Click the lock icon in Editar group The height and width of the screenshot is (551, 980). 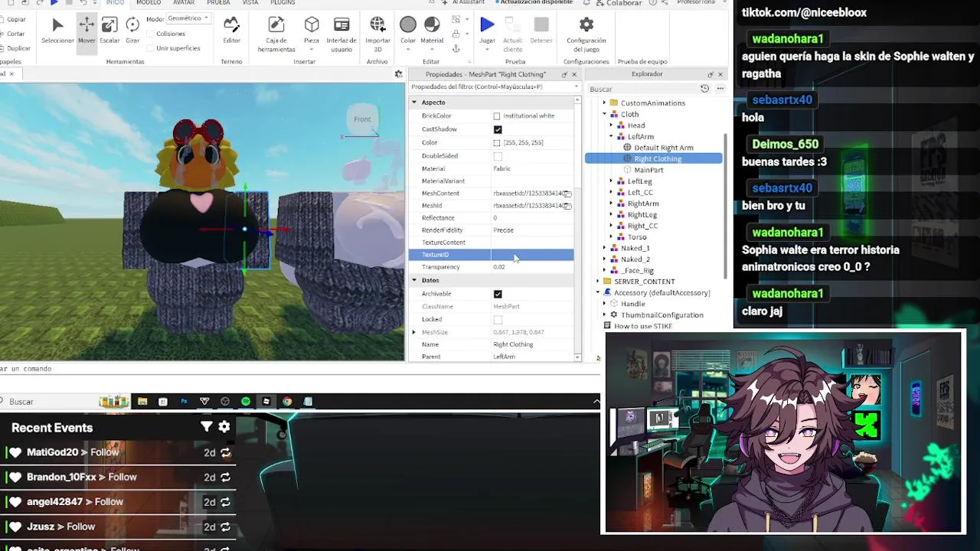(x=456, y=34)
